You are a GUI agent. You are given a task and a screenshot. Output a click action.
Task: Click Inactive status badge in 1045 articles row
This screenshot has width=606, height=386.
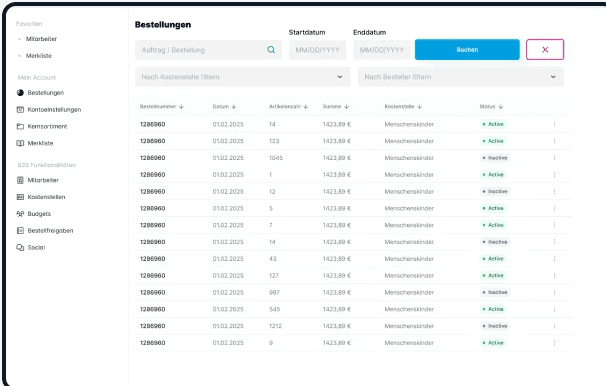pyautogui.click(x=495, y=158)
